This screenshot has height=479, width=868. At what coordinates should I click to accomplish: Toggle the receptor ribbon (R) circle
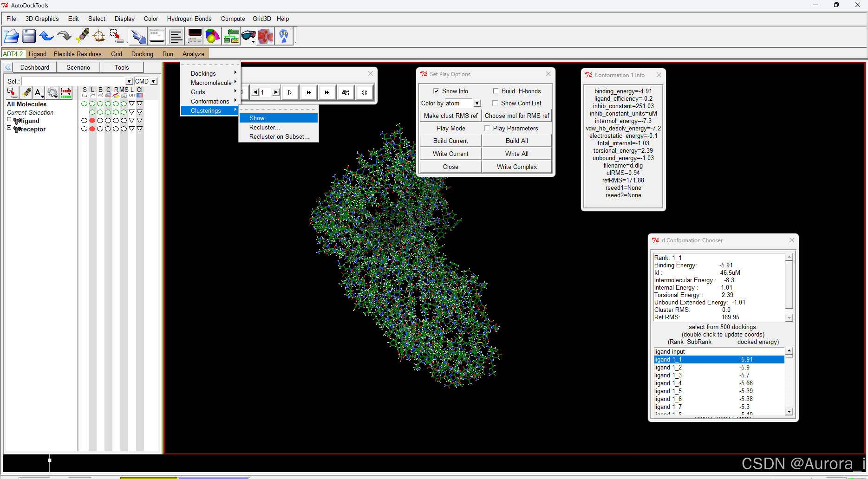116,129
